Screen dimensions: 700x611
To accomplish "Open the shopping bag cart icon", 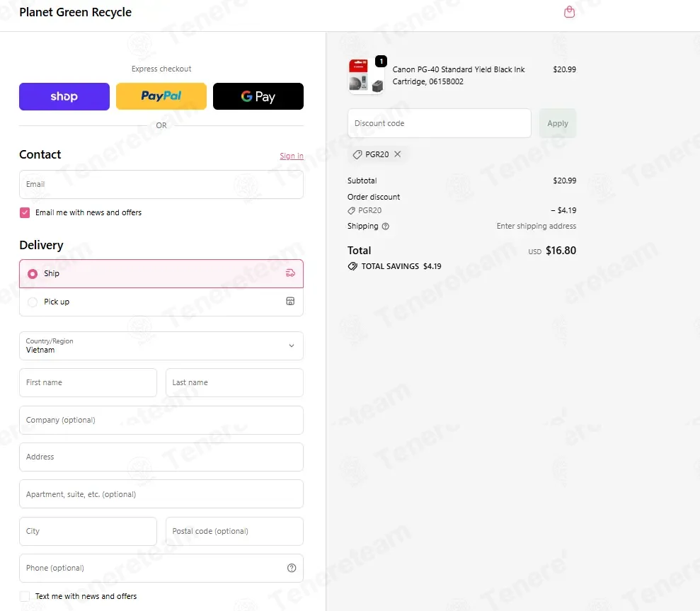I will coord(569,12).
